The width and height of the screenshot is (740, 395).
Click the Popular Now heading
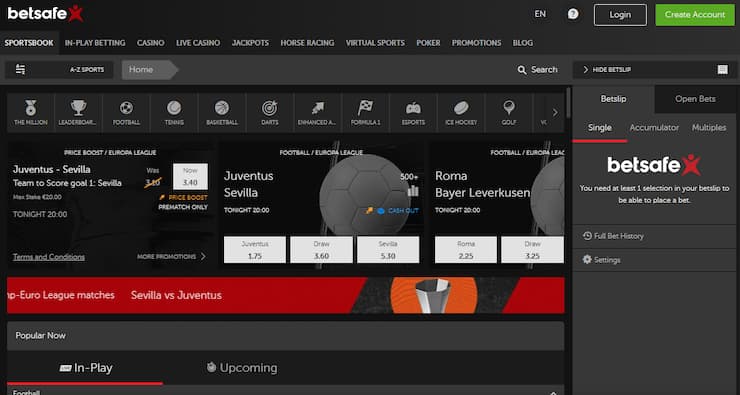pos(41,336)
